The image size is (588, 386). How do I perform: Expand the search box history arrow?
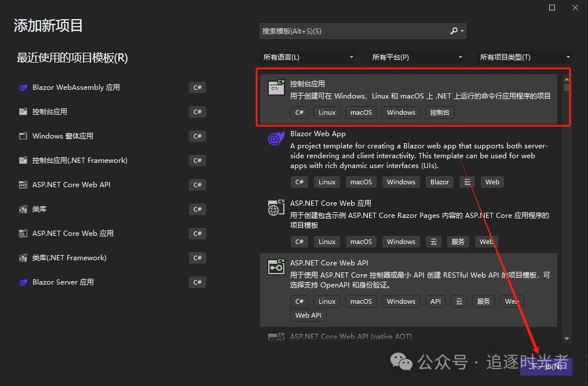click(x=462, y=31)
